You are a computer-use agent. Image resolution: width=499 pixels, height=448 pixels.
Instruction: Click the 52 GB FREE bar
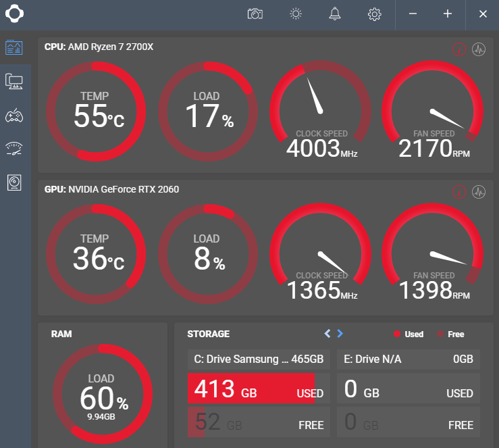pos(259,422)
